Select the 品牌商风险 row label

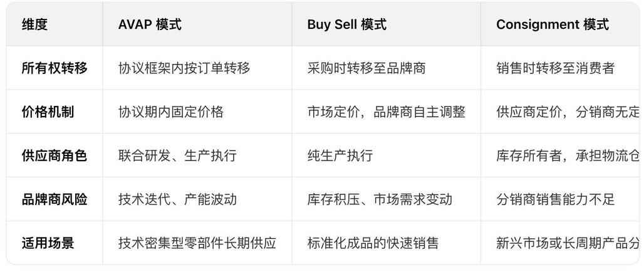pos(55,199)
